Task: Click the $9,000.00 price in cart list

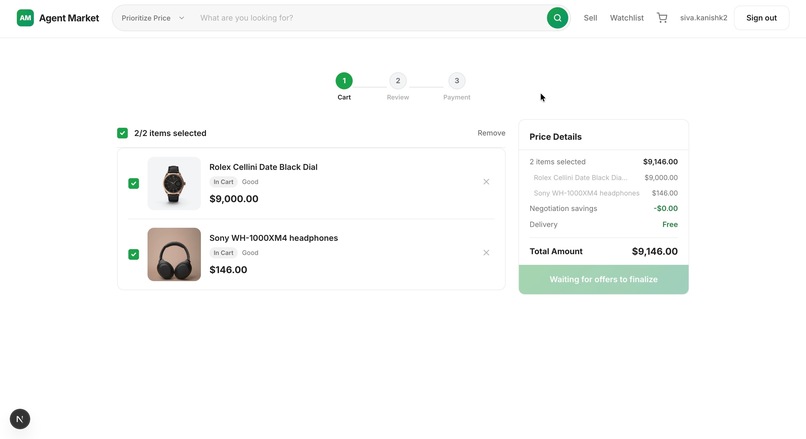Action: pos(234,199)
